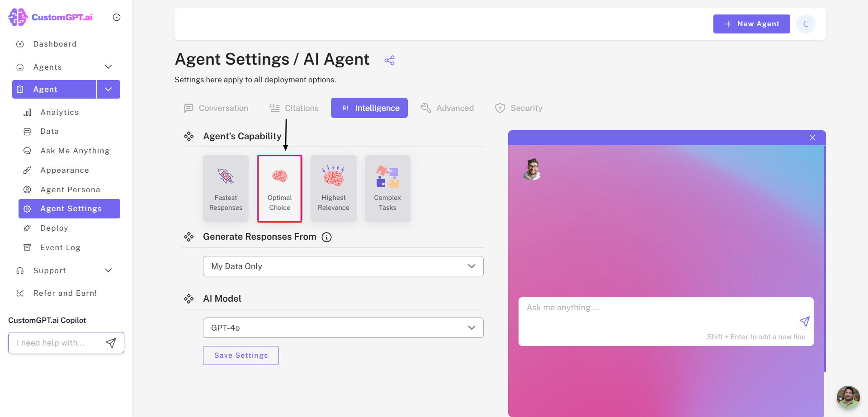The width and height of the screenshot is (868, 417).
Task: Click the Event Log archive icon
Action: point(27,247)
